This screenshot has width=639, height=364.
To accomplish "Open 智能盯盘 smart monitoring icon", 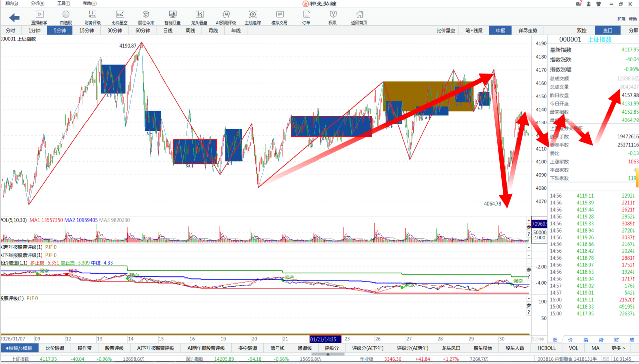I will coord(172,17).
